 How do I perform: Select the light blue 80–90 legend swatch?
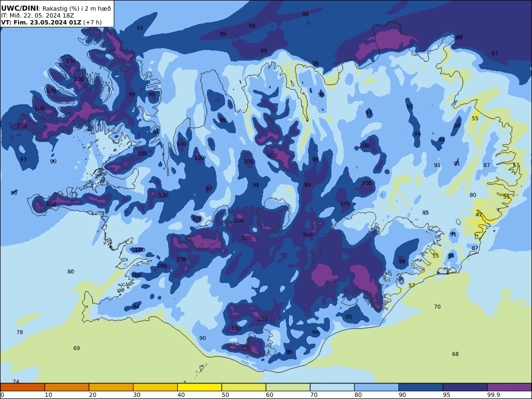[376, 387]
